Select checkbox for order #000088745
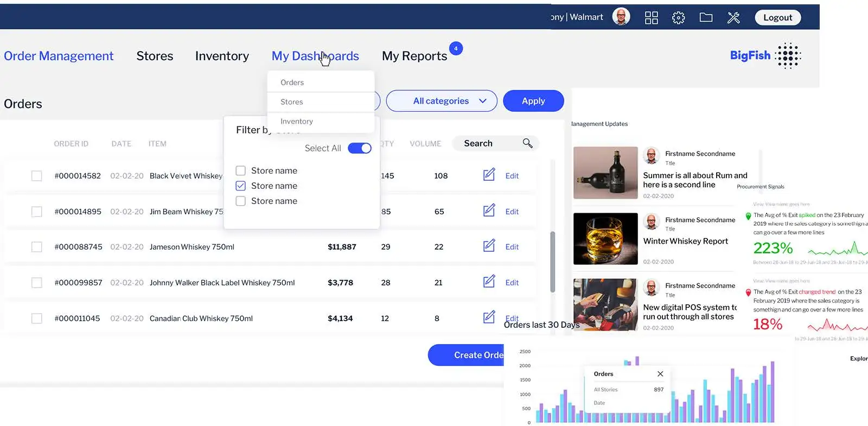The image size is (868, 426). (x=37, y=247)
